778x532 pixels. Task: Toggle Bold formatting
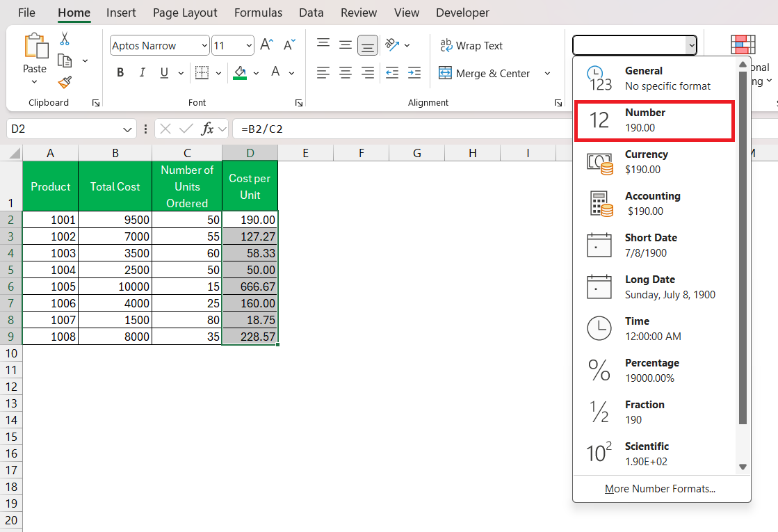click(120, 73)
